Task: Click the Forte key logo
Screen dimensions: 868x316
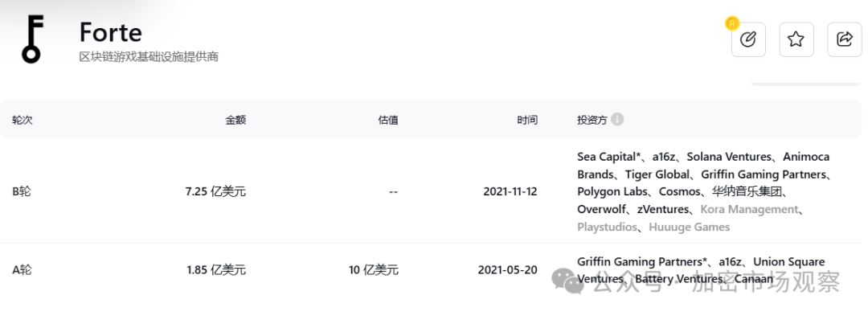Action: pyautogui.click(x=32, y=39)
